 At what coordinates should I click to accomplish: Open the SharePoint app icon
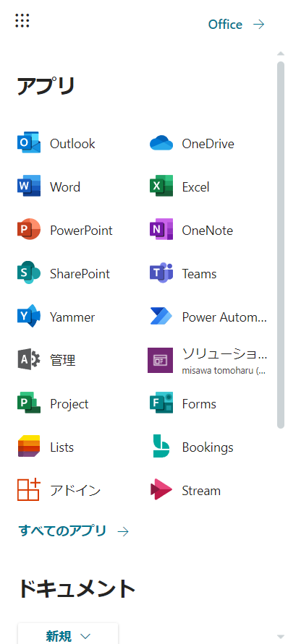tap(29, 273)
